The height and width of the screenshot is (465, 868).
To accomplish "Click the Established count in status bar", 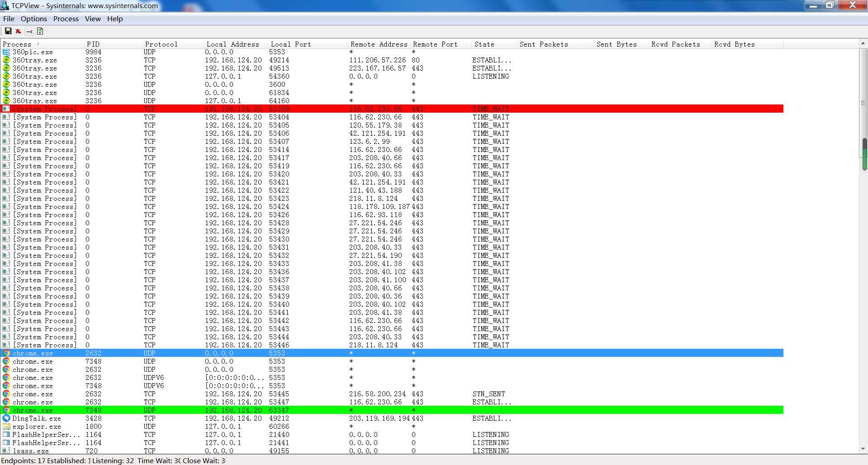I will (x=69, y=460).
